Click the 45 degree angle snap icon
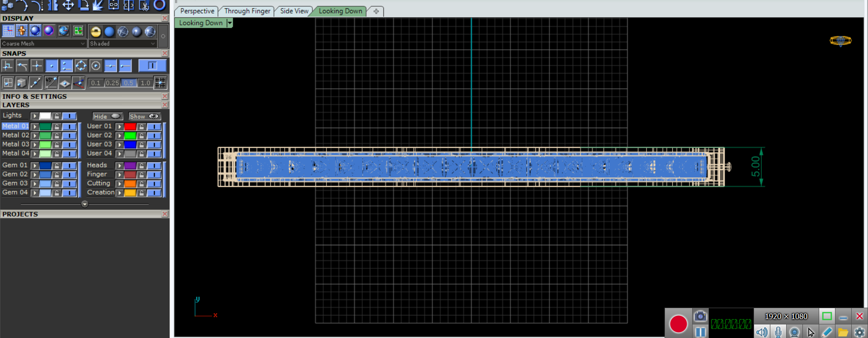The height and width of the screenshot is (338, 868). click(x=51, y=83)
